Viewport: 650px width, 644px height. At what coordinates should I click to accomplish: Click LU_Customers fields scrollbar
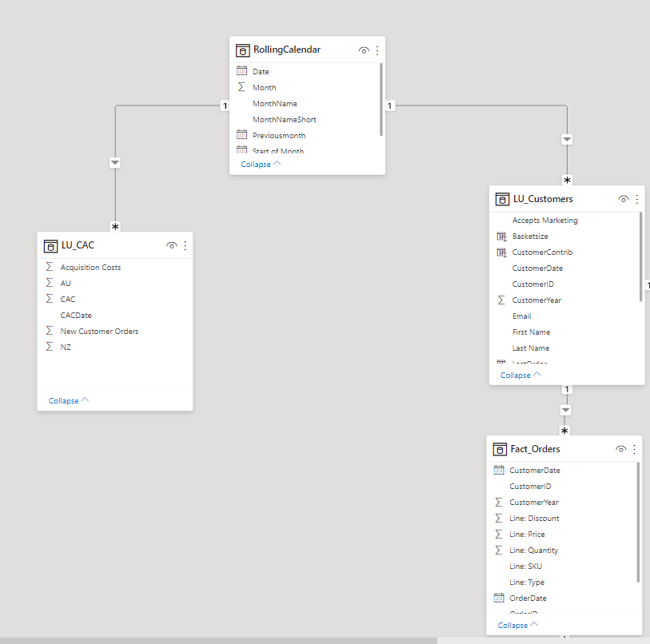[x=641, y=256]
